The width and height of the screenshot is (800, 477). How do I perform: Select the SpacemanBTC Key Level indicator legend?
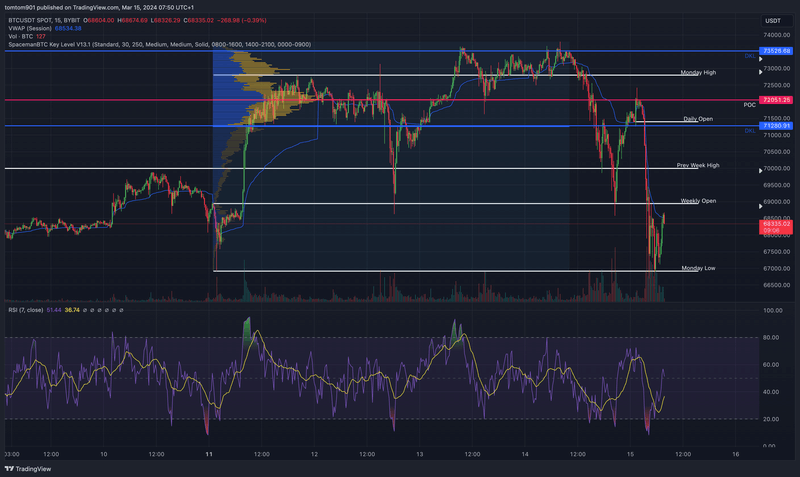(159, 45)
